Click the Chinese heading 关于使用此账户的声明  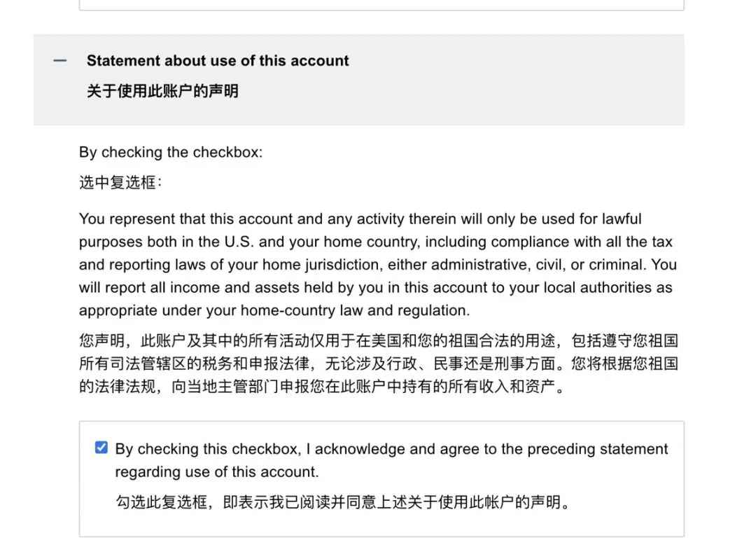click(162, 91)
